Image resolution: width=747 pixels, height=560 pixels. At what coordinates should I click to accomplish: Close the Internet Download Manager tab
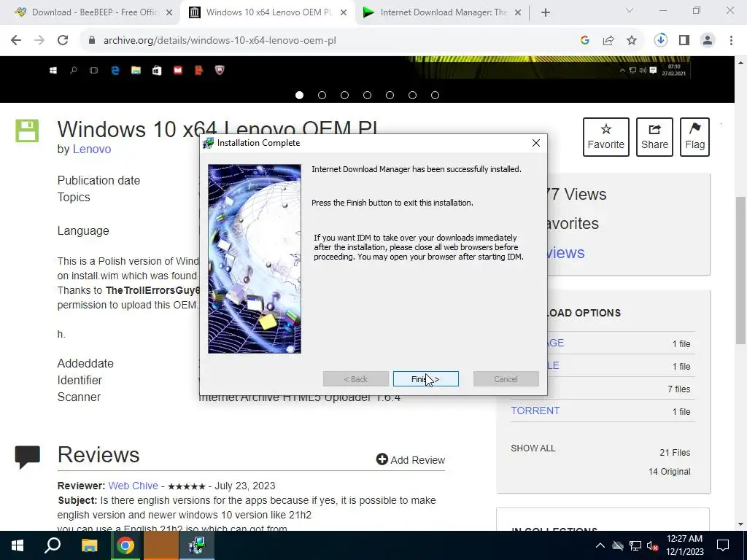pyautogui.click(x=519, y=13)
